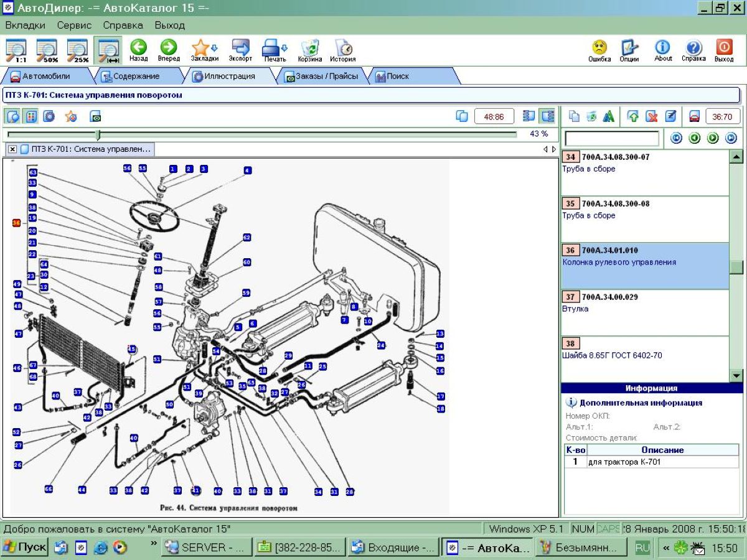The width and height of the screenshot is (747, 560).
Task: Open the Сервис menu
Action: (74, 26)
